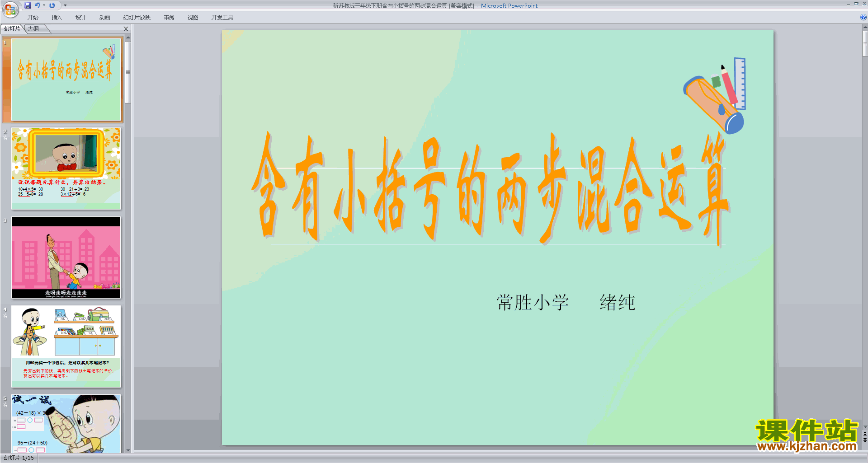This screenshot has height=463, width=868.
Task: Select the 常胜小学 subtitle text
Action: click(x=533, y=302)
